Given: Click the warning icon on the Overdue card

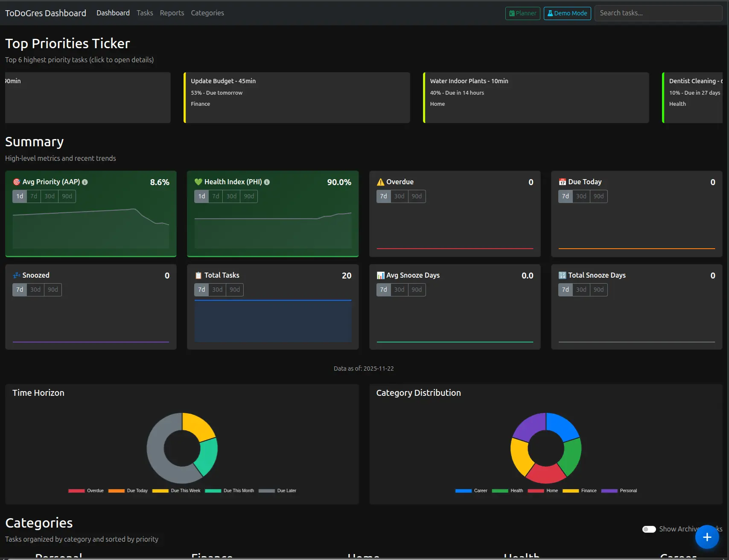Looking at the screenshot, I should [380, 181].
